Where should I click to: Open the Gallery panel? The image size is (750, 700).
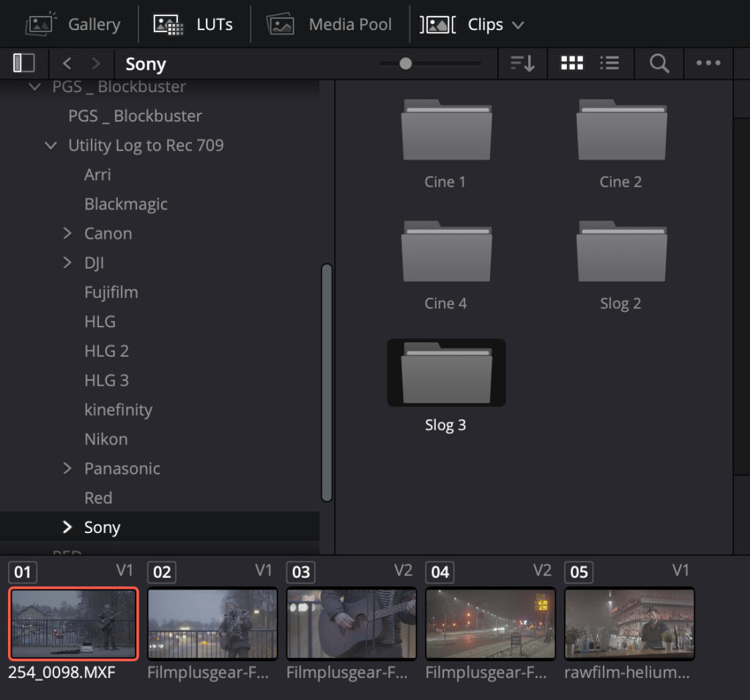coord(73,24)
